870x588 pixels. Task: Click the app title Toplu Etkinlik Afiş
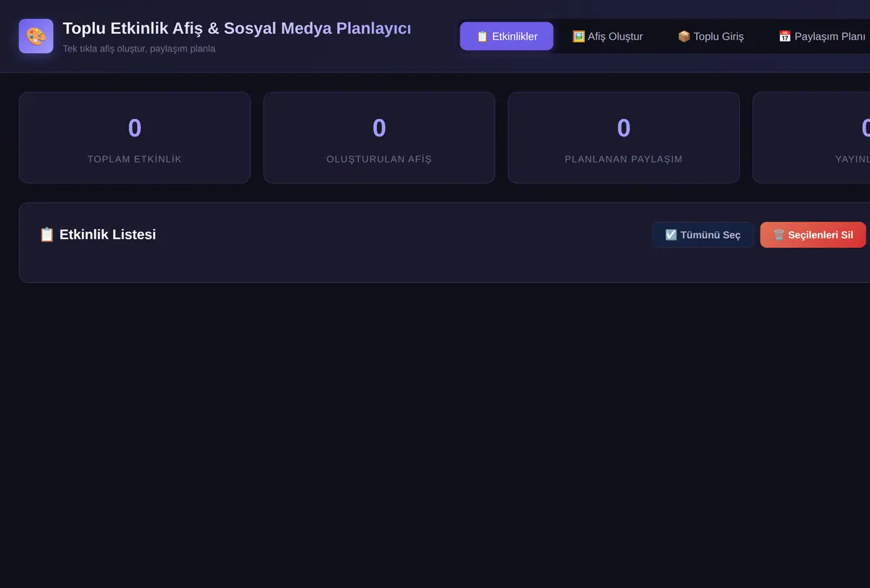[237, 28]
